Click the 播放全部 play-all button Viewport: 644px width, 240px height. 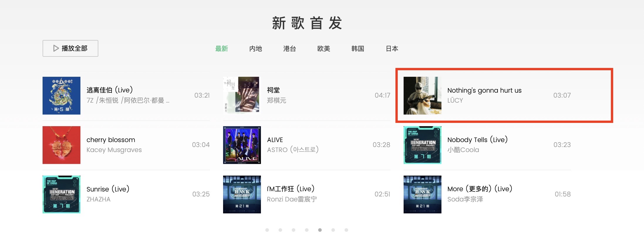[70, 48]
